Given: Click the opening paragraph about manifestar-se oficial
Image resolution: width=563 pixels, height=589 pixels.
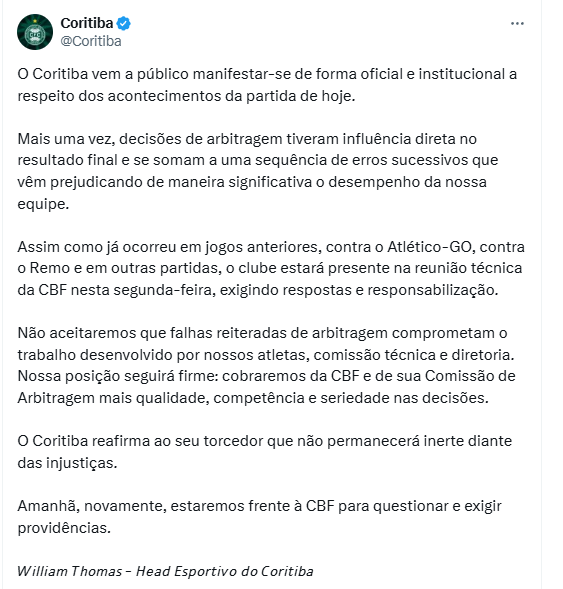Looking at the screenshot, I should pyautogui.click(x=267, y=85).
